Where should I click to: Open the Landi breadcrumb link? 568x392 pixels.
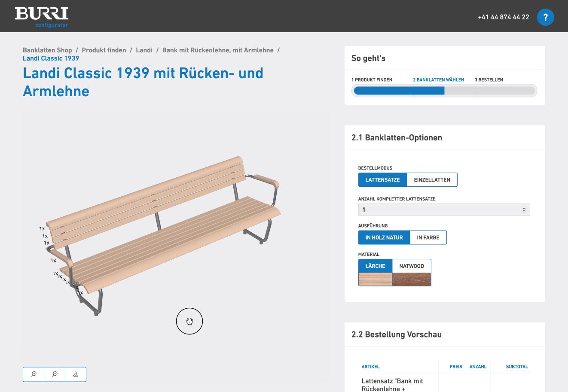pos(144,50)
